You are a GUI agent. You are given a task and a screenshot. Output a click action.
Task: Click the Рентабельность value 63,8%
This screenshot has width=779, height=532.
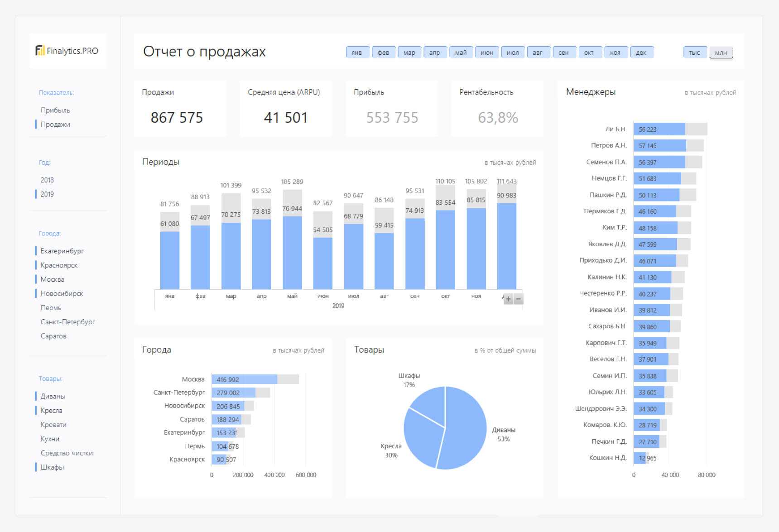click(498, 118)
